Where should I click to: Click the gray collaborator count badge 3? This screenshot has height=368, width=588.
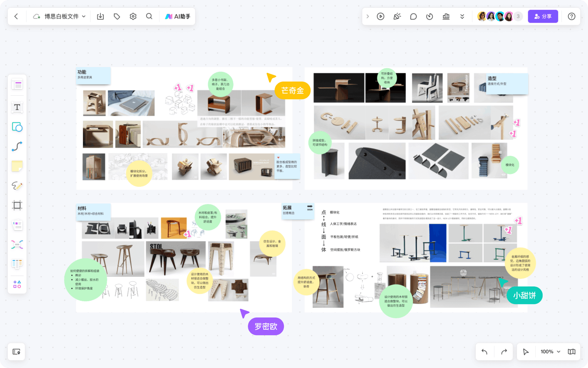tap(518, 16)
